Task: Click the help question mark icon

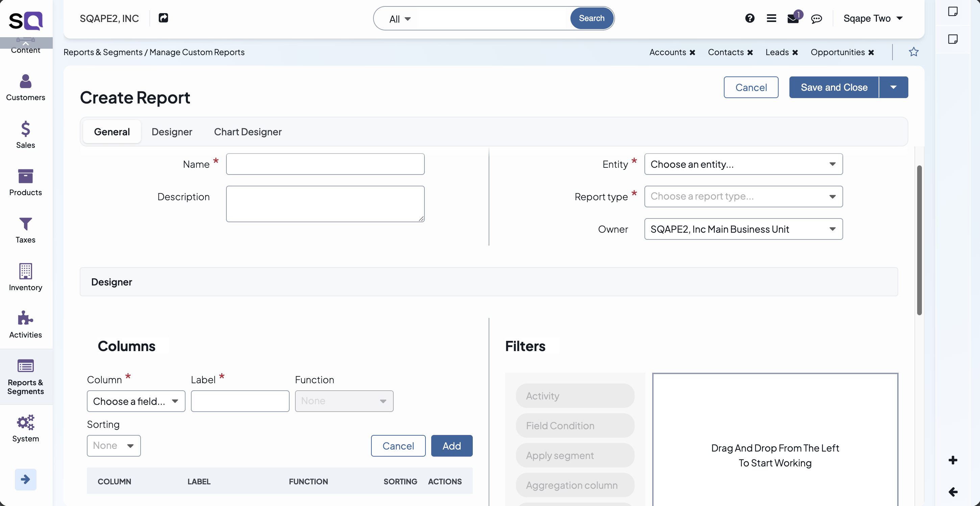Action: click(x=750, y=18)
